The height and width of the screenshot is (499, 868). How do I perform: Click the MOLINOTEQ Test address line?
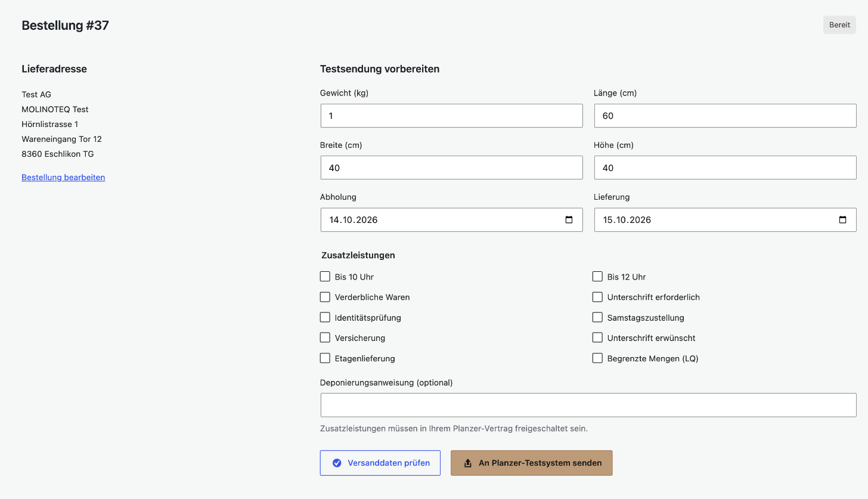point(55,109)
